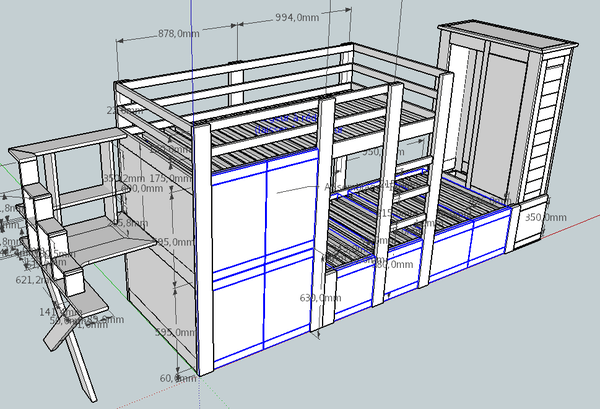Screen dimensions: 600x409
Task: Click the 878,0mm dimension label
Action: point(180,34)
